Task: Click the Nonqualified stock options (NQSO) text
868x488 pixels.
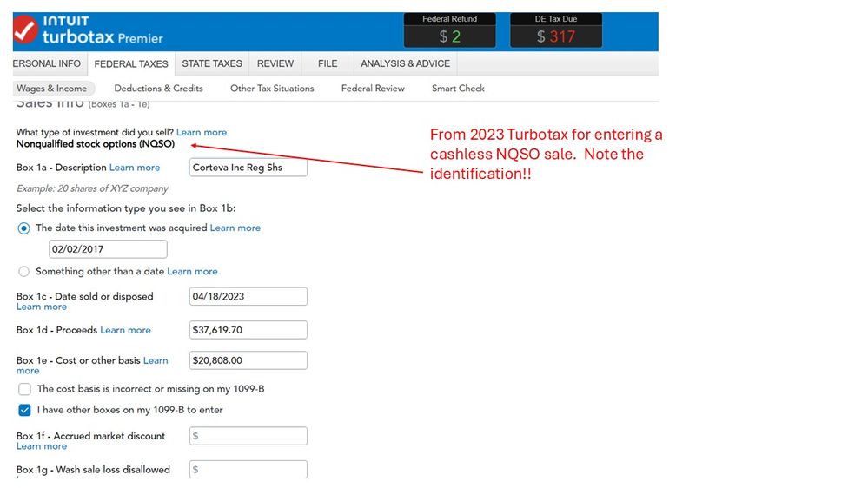Action: click(x=96, y=144)
